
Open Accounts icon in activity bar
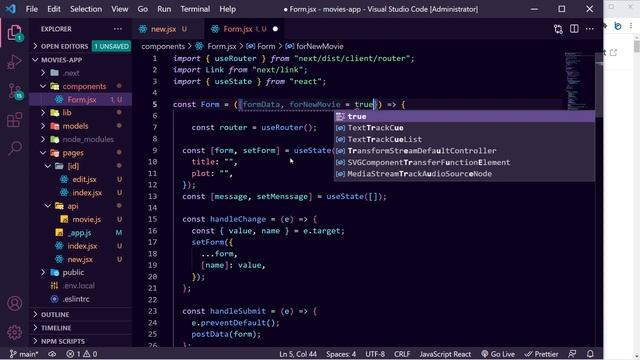pos(14,304)
